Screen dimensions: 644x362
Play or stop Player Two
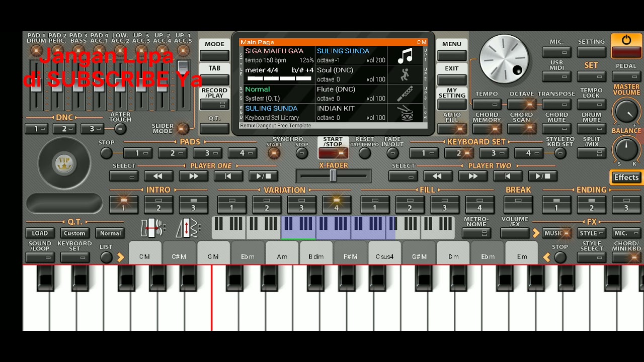542,176
